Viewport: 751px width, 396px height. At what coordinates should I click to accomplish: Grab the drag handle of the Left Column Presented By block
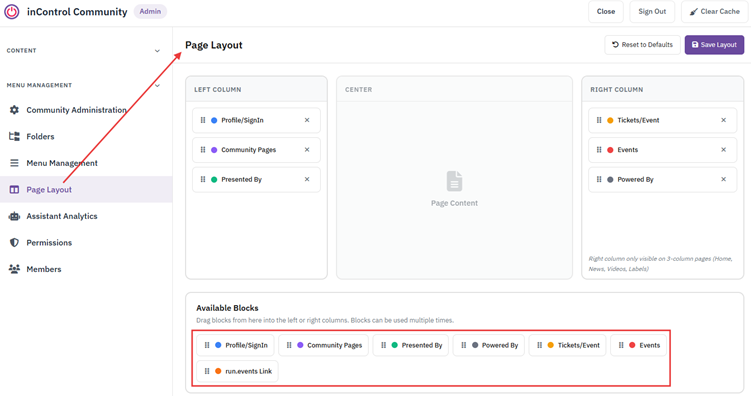[203, 180]
